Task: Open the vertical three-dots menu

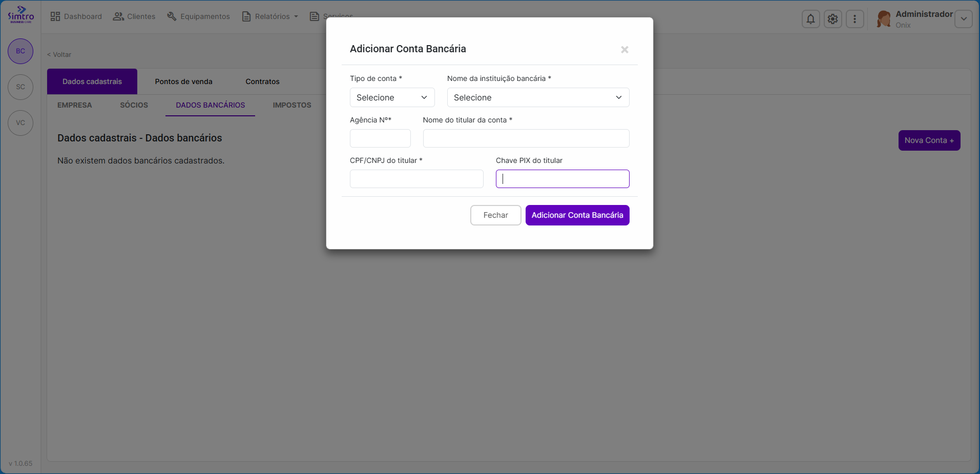Action: point(854,19)
